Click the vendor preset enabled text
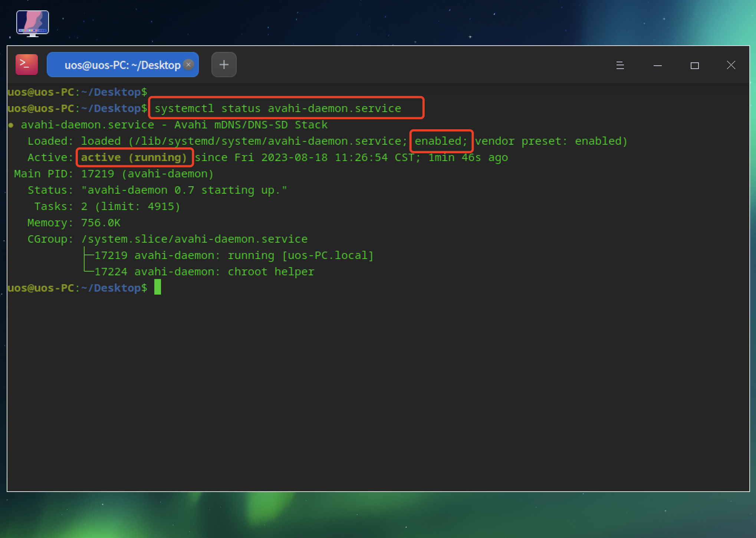Image resolution: width=756 pixels, height=538 pixels. click(x=550, y=141)
